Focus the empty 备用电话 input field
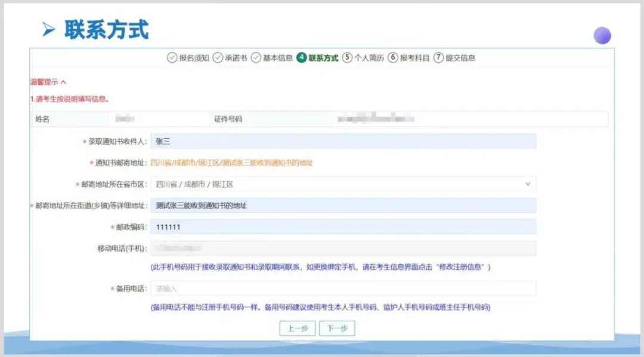644x357 pixels. [343, 288]
